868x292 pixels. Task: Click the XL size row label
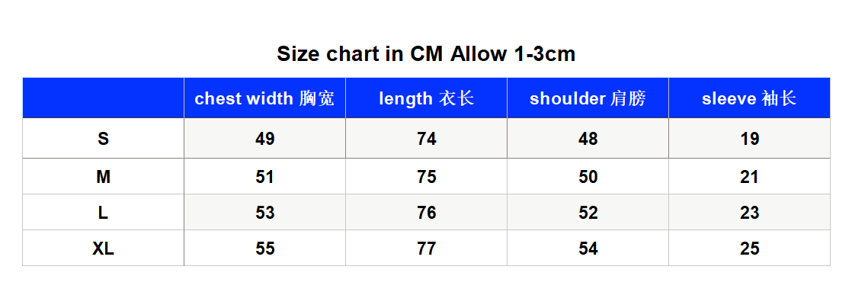coord(103,249)
